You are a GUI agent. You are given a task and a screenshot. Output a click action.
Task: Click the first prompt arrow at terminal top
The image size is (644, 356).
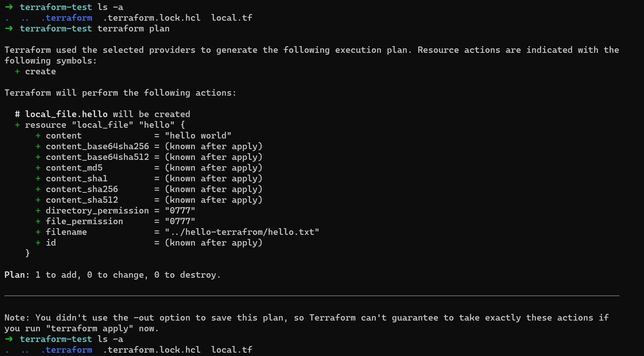click(x=9, y=7)
